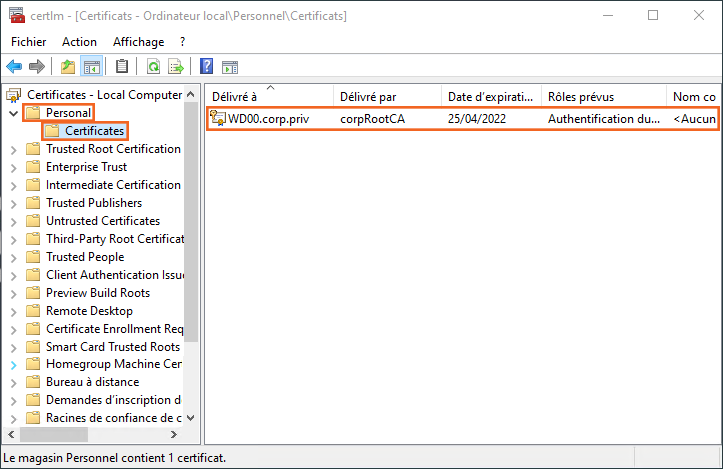
Task: Sort by the Date d'expiration column header
Action: [490, 96]
